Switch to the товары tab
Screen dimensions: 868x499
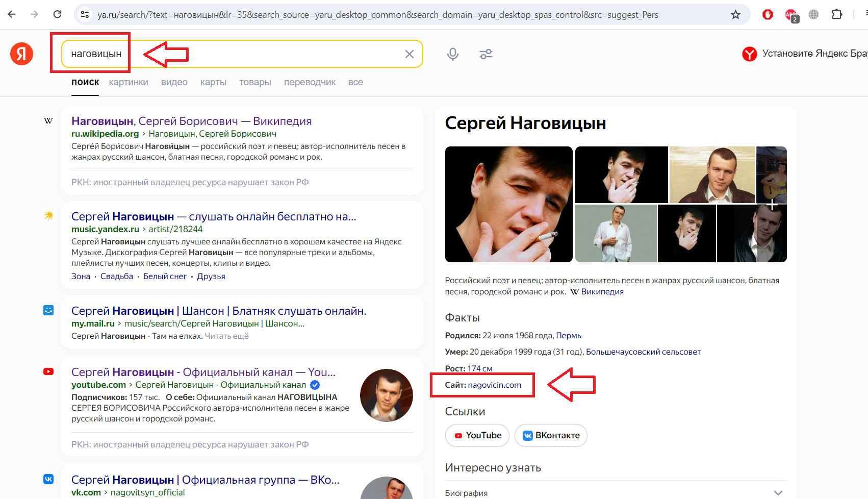[x=255, y=82]
